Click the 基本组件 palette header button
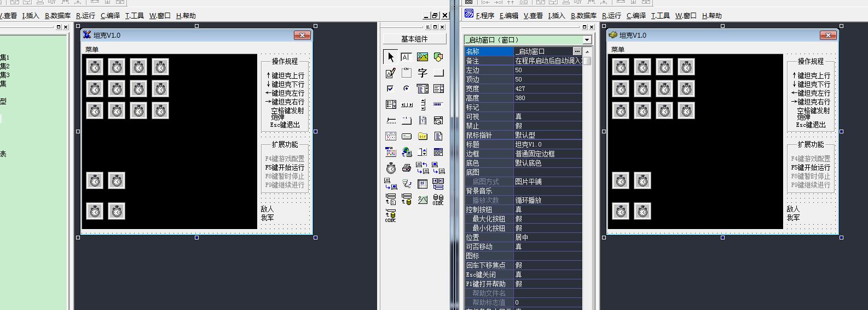This screenshot has width=868, height=310. (414, 39)
